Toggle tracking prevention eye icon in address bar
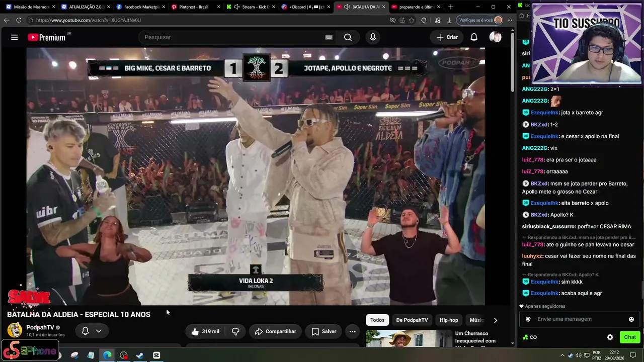 coord(392,20)
